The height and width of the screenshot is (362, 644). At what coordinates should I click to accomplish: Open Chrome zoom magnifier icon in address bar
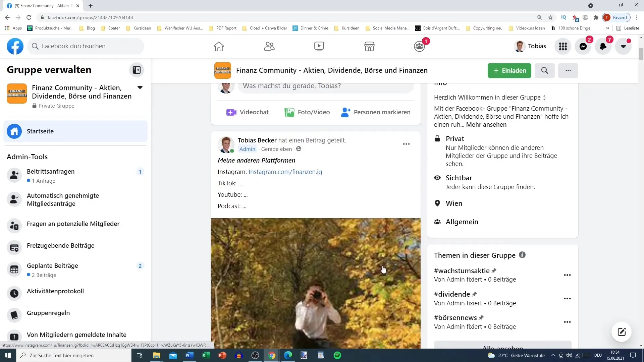coord(539,17)
